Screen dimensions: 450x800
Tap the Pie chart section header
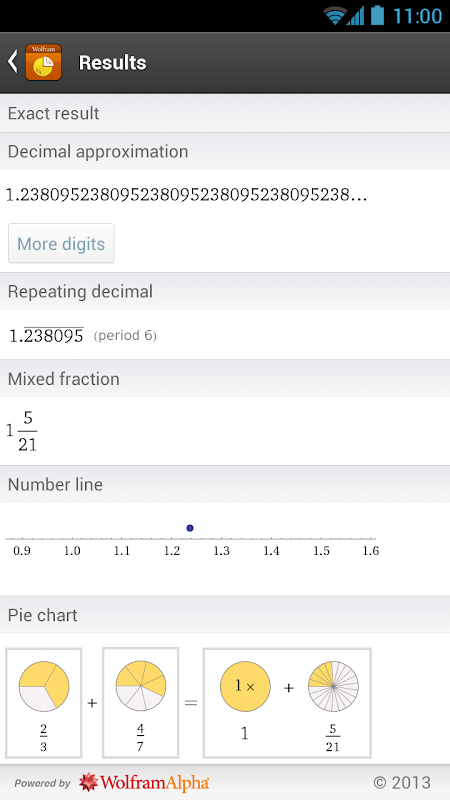[x=225, y=615]
